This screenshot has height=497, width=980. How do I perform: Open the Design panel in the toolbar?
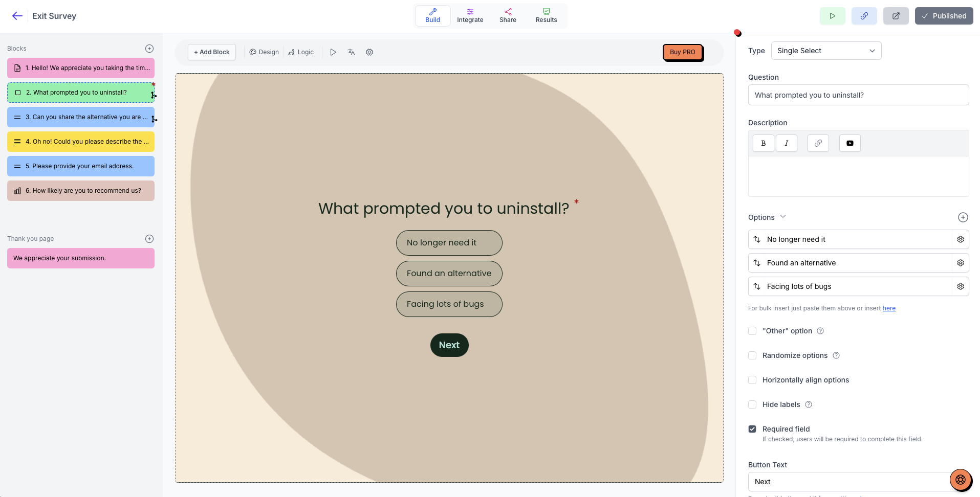264,52
